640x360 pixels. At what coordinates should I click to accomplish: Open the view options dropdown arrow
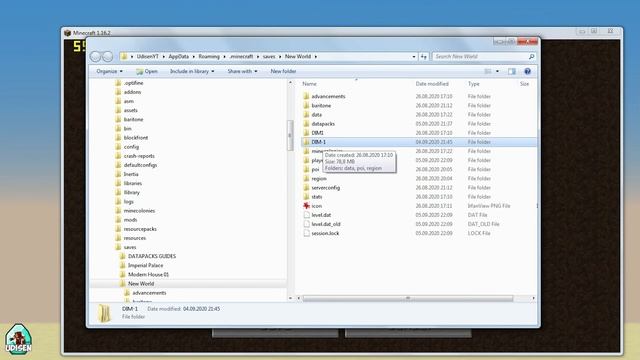[497, 71]
